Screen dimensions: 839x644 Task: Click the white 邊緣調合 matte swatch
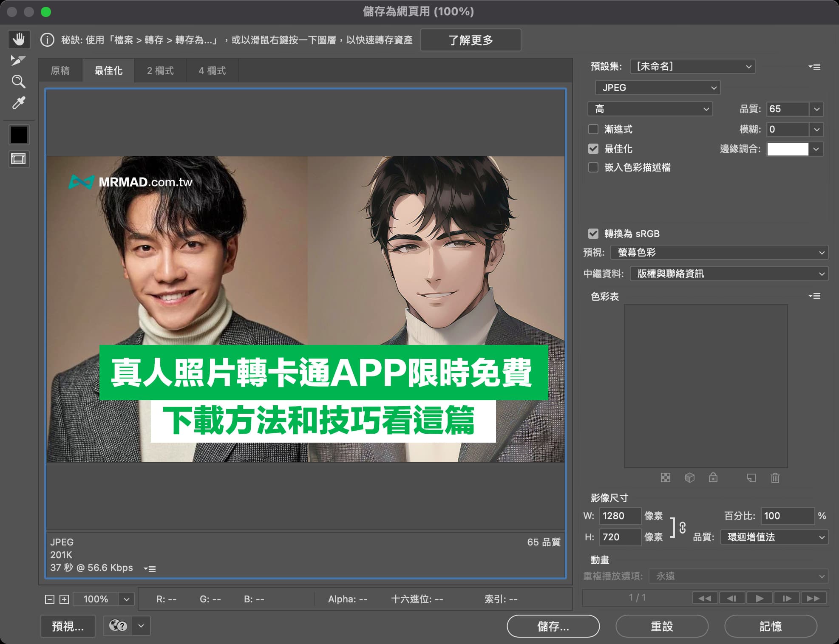pyautogui.click(x=788, y=149)
